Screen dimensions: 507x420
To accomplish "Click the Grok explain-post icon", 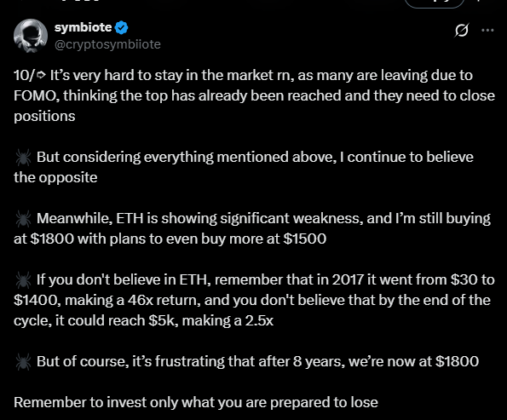I will (461, 30).
